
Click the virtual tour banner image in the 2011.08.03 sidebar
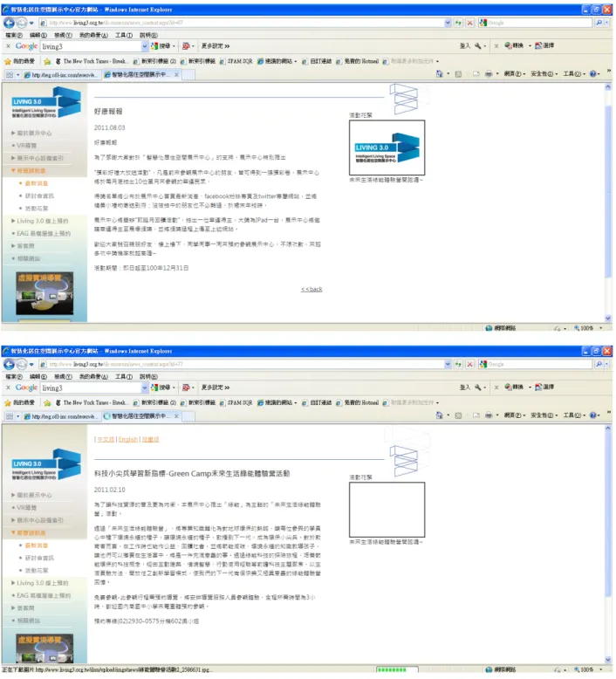tap(44, 293)
